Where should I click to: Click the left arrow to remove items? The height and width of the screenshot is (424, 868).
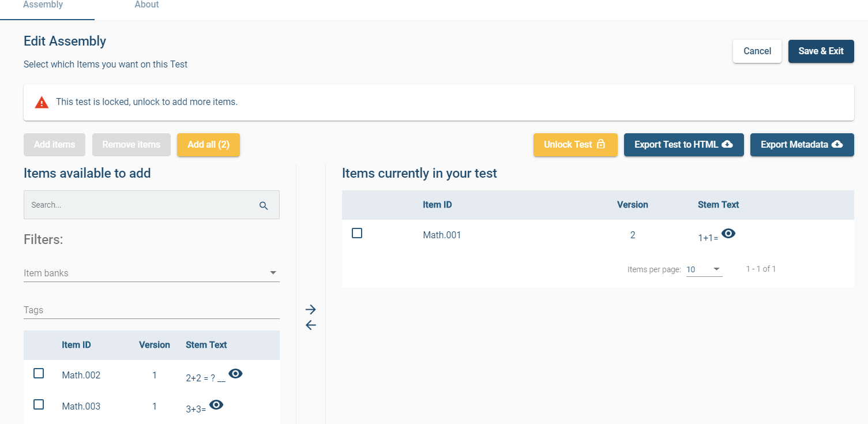tap(311, 325)
